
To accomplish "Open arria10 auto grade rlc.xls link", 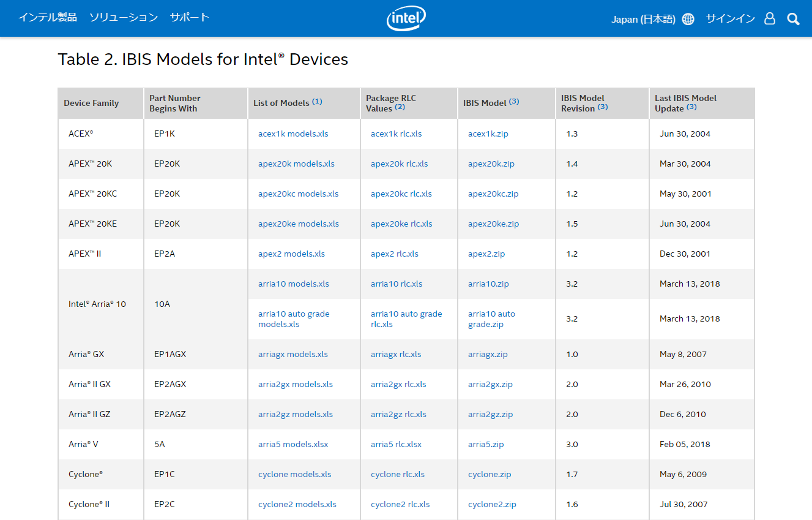I will (406, 319).
